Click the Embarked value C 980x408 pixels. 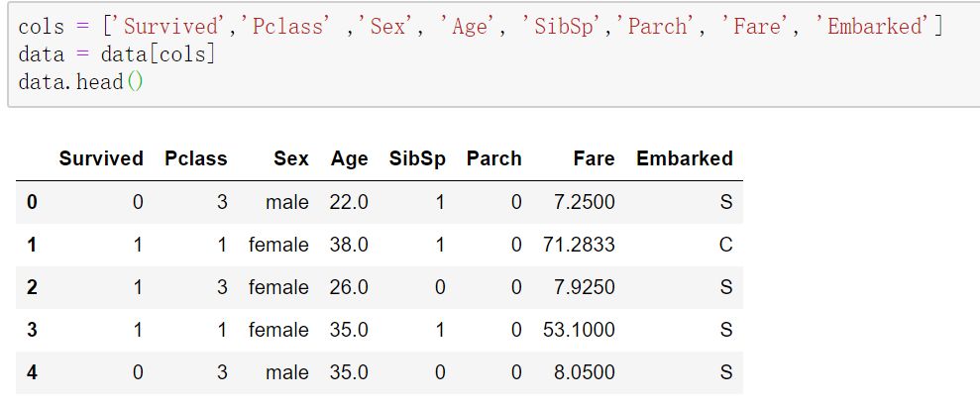click(725, 245)
